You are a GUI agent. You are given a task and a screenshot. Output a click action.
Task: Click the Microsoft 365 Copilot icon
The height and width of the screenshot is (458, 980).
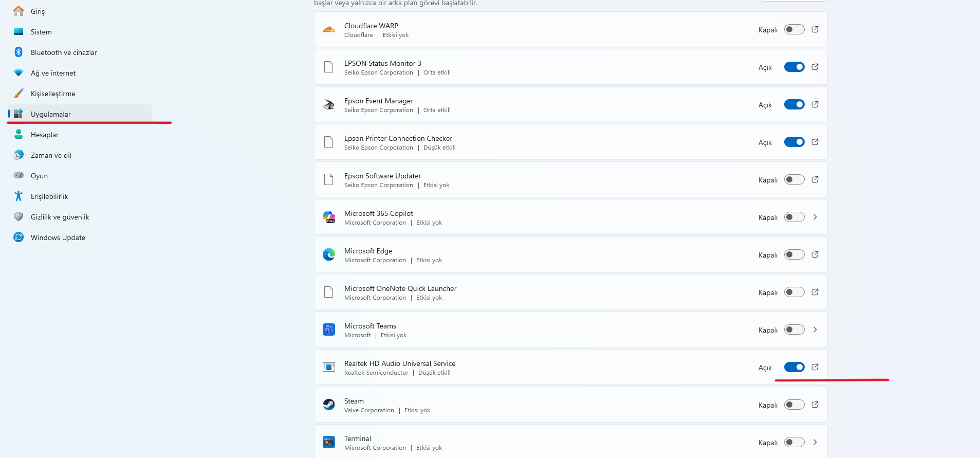coord(329,217)
